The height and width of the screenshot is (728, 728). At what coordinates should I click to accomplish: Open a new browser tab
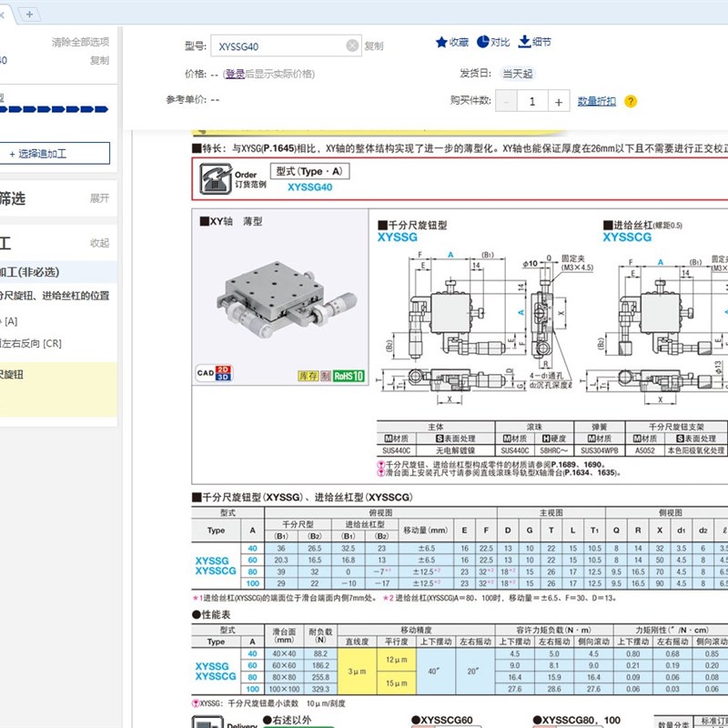pos(30,15)
